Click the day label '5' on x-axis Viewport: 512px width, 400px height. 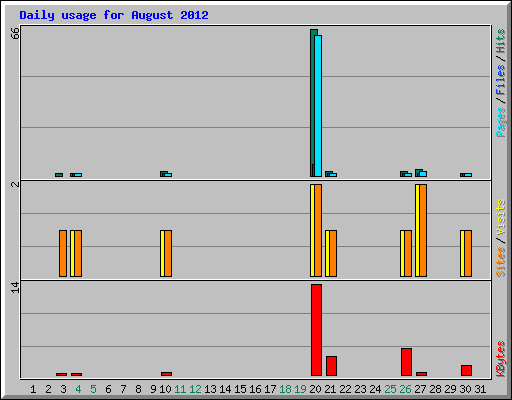click(93, 389)
